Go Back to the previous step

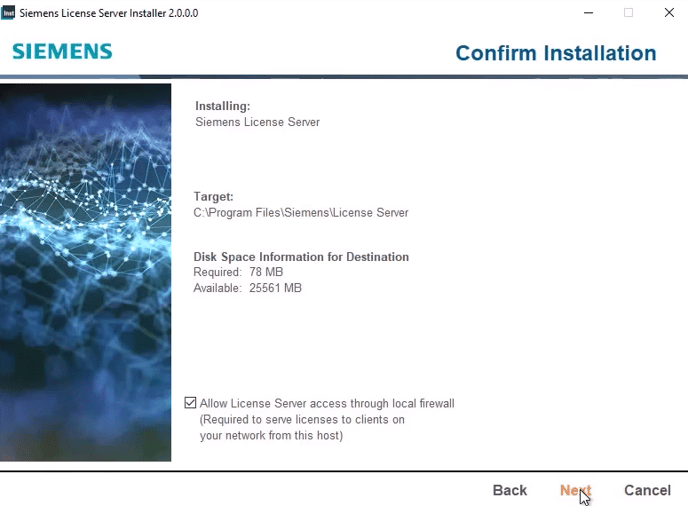(x=509, y=490)
